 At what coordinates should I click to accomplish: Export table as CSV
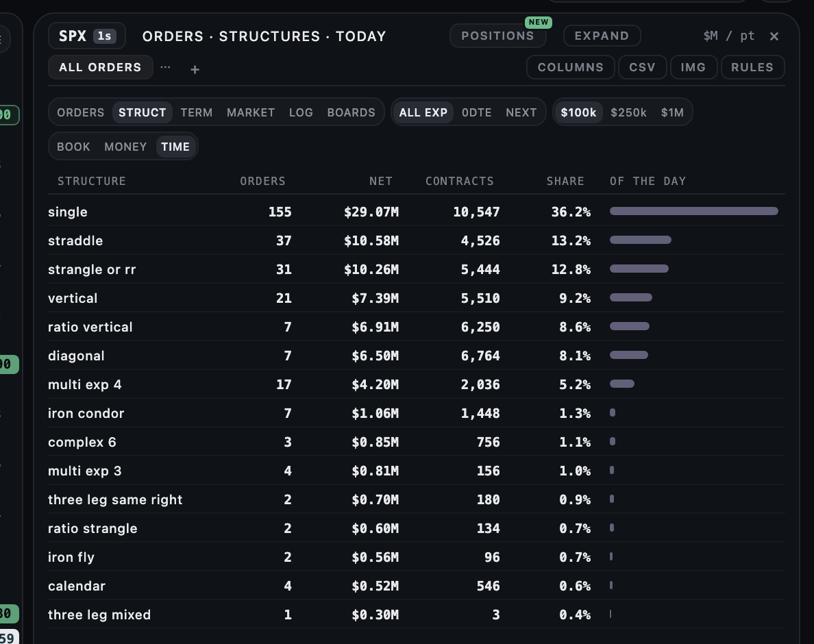click(642, 67)
